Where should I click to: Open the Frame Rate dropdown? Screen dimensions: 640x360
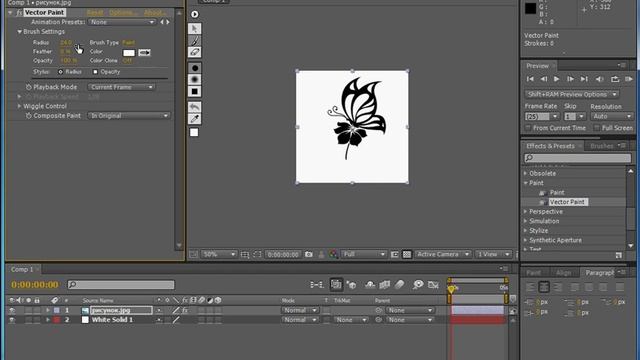point(542,117)
